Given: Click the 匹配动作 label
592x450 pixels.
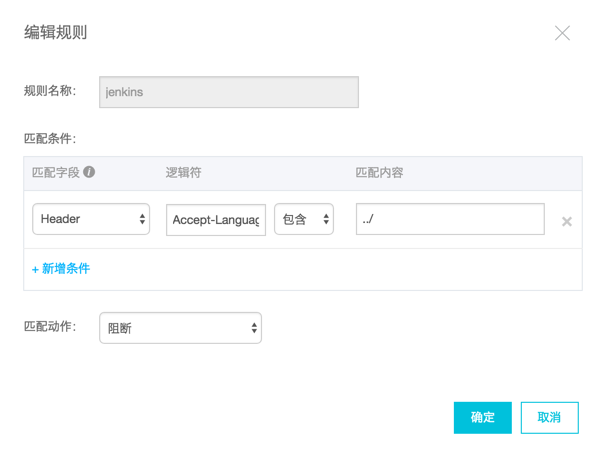Looking at the screenshot, I should 50,326.
